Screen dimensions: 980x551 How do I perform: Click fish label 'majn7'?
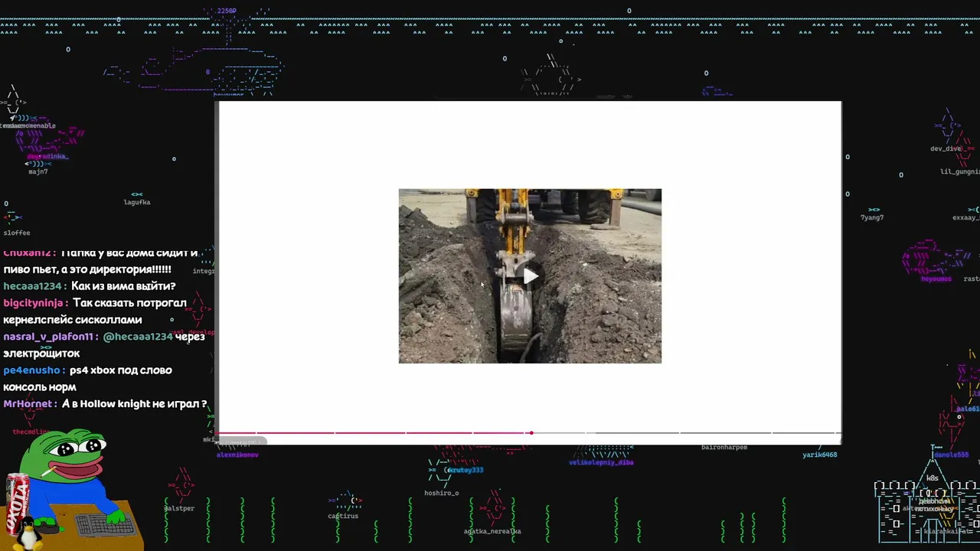38,171
